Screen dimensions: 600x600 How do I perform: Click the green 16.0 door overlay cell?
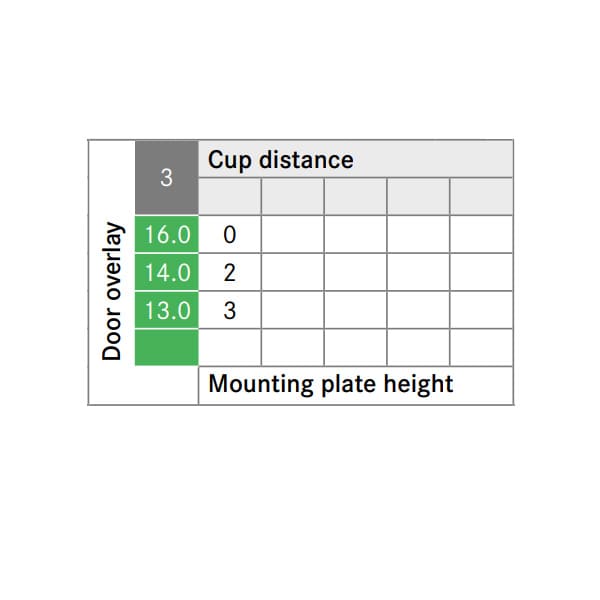tap(166, 234)
